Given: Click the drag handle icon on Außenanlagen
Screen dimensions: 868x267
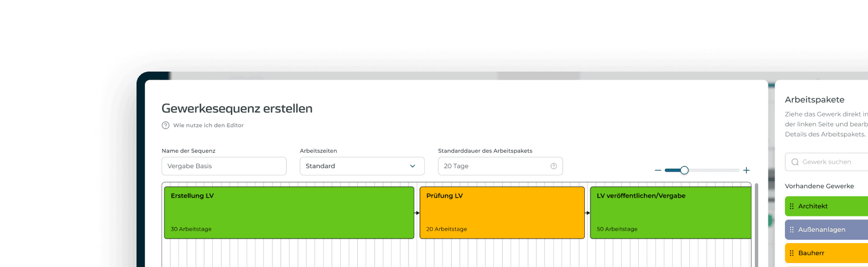Looking at the screenshot, I should [792, 230].
